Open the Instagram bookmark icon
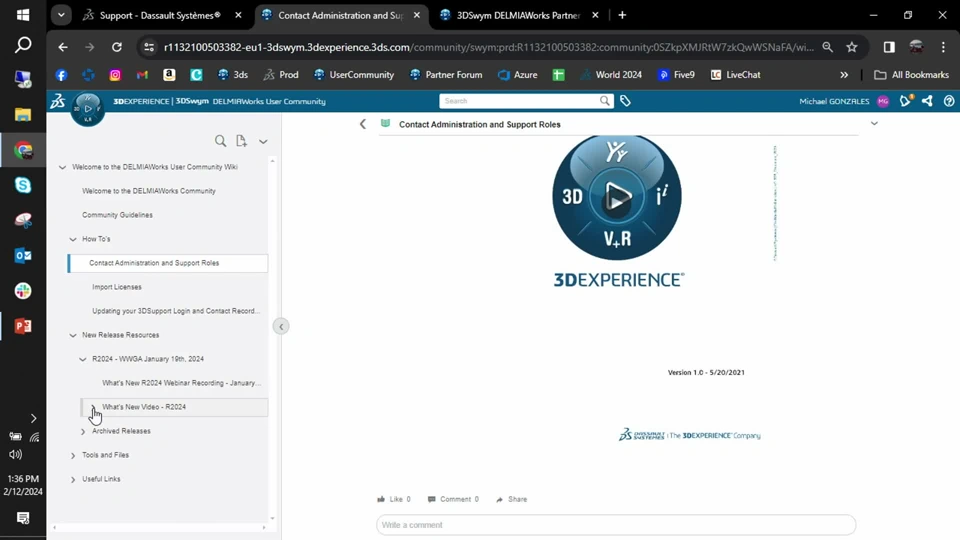 click(115, 75)
